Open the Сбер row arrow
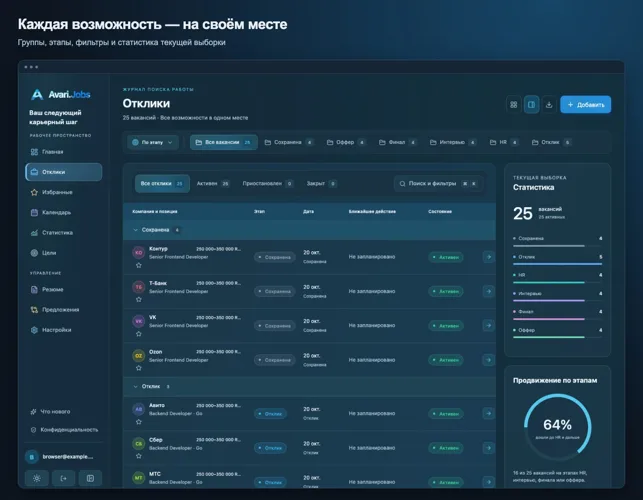Viewport: 643px width, 500px height. click(488, 448)
